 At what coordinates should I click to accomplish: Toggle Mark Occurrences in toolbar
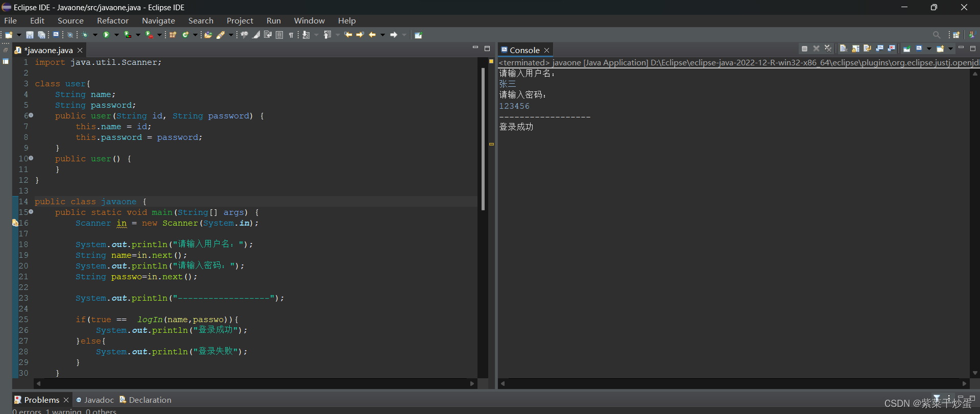(256, 35)
